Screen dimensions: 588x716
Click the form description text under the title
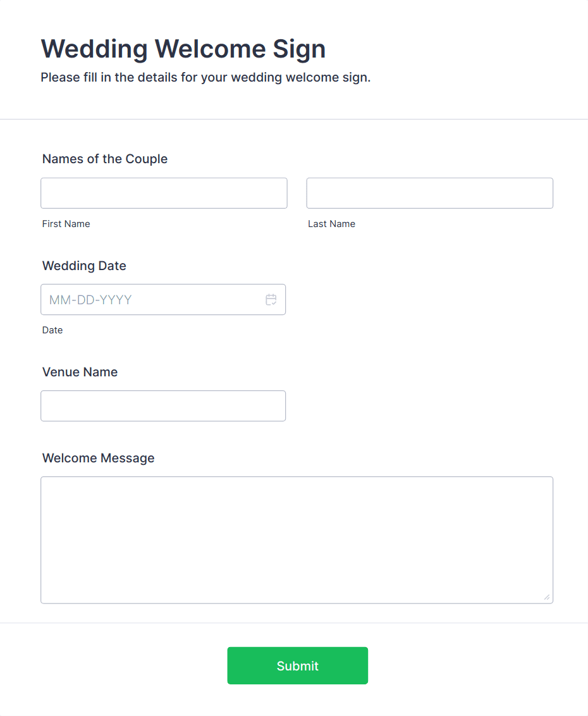point(205,77)
